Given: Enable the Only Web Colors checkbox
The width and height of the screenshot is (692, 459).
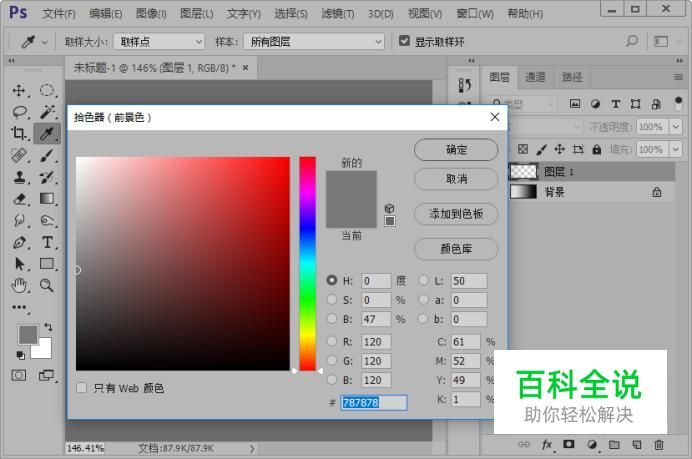Looking at the screenshot, I should click(81, 388).
